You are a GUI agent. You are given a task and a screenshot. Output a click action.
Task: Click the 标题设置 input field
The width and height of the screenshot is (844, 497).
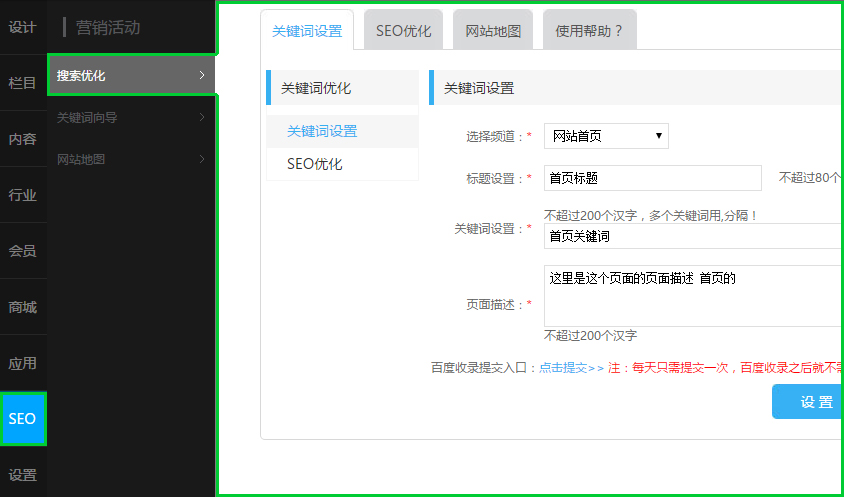[x=652, y=178]
